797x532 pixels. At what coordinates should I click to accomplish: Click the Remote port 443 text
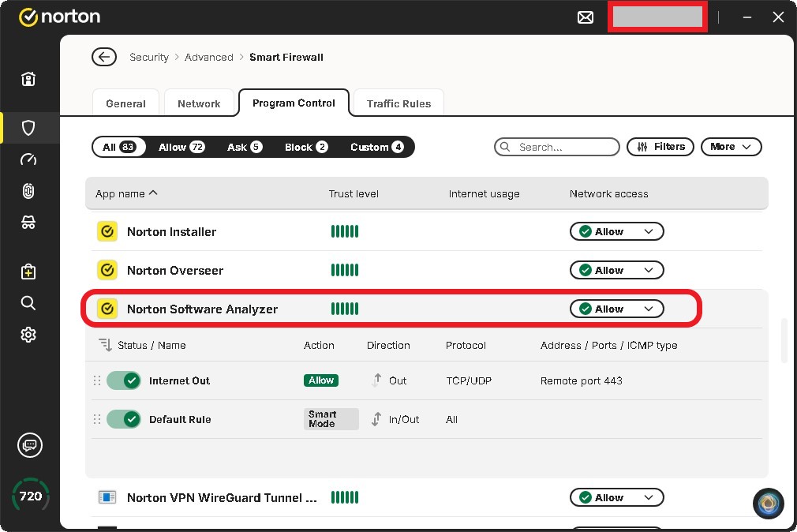(x=582, y=381)
